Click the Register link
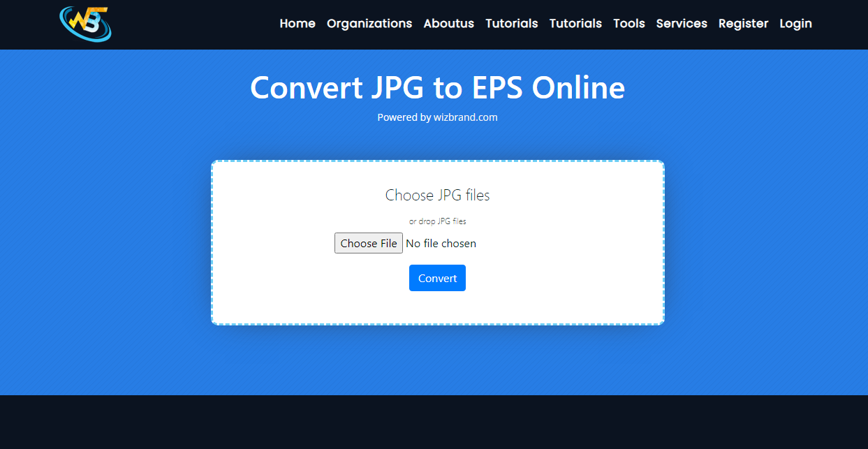868x449 pixels. point(743,24)
